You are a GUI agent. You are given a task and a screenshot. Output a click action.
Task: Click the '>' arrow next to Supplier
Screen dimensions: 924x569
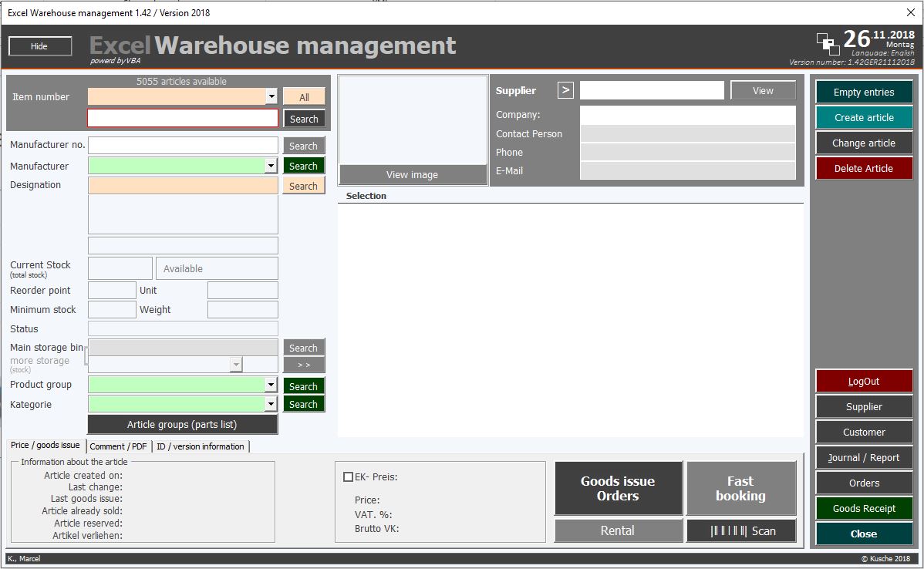(x=565, y=89)
